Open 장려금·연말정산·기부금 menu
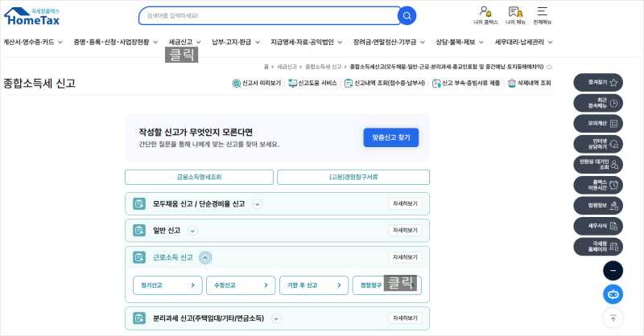Viewport: 644px width, 336px height. pyautogui.click(x=389, y=42)
